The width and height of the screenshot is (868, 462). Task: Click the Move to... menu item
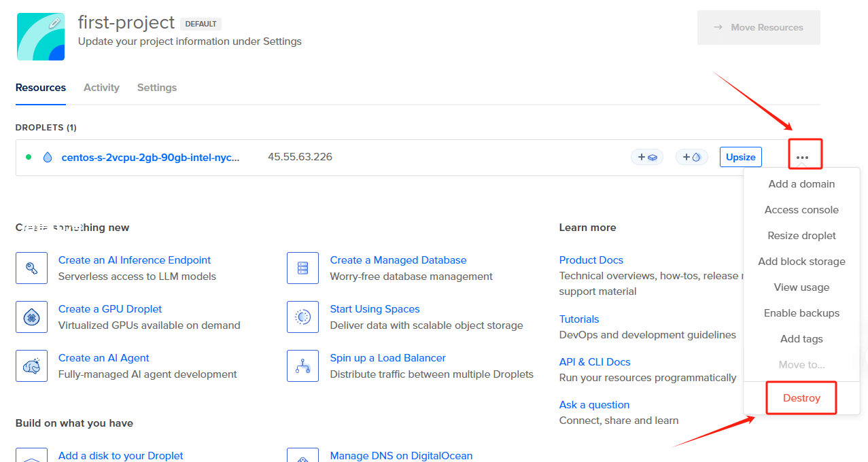801,365
